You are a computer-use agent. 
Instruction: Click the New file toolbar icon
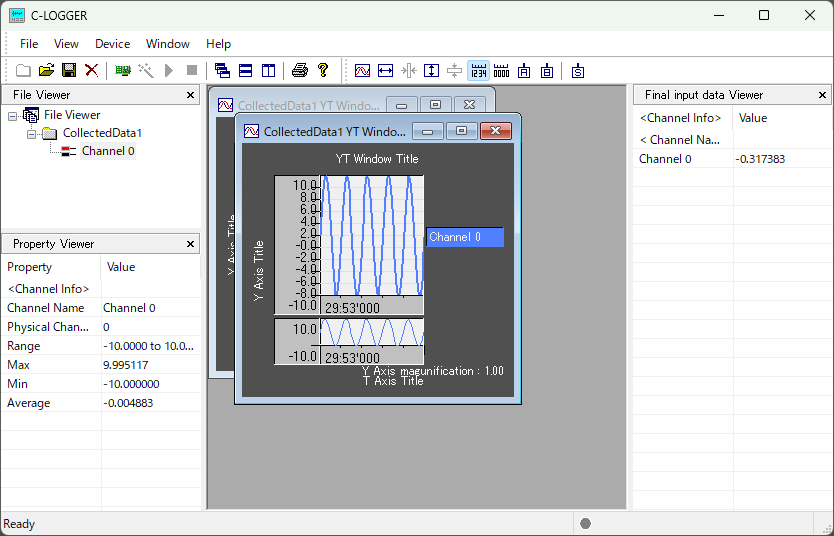[23, 70]
